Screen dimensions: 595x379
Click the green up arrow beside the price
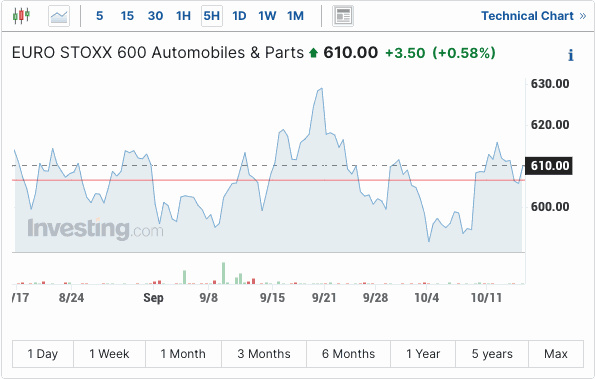[313, 53]
